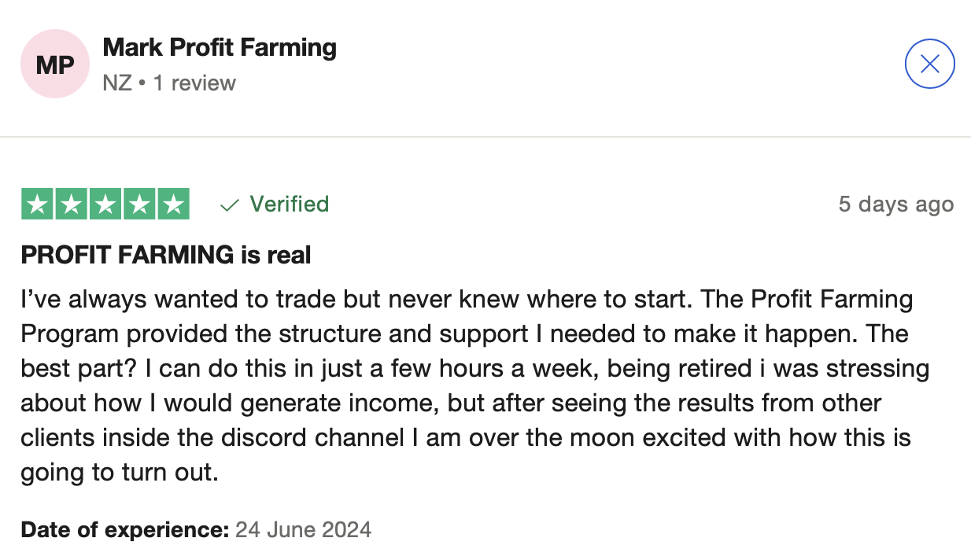Click the Verified checkmark icon
This screenshot has height=560, width=971.
tap(230, 205)
